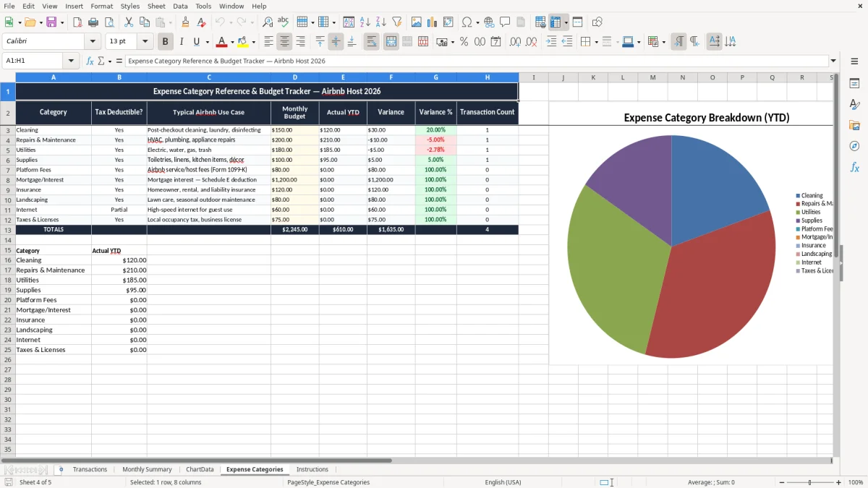Open Find & Replace
Image resolution: width=868 pixels, height=488 pixels.
coord(268,22)
